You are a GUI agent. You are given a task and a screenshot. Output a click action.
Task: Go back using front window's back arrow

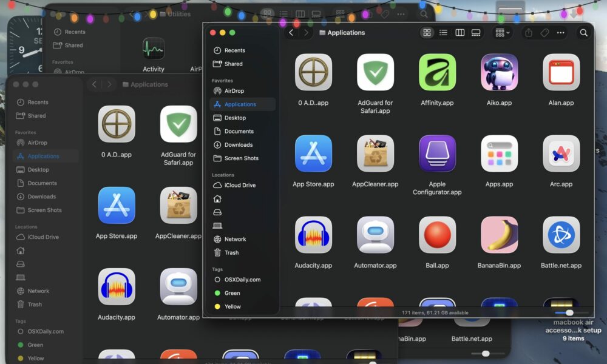(x=291, y=33)
